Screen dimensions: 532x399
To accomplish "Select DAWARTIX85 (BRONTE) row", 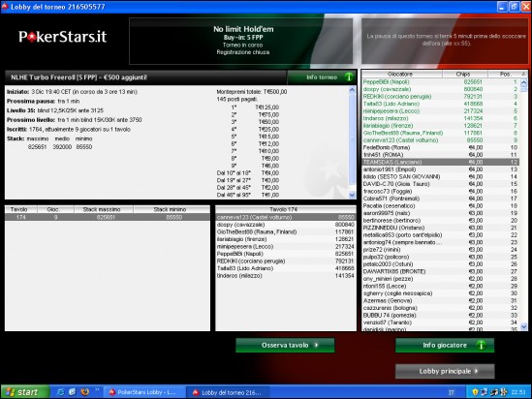I will [x=440, y=271].
